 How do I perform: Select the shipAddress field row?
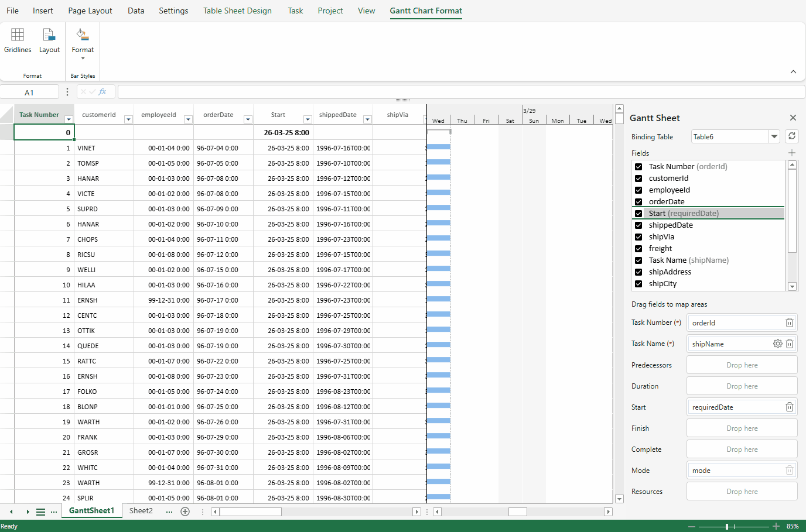click(x=709, y=272)
